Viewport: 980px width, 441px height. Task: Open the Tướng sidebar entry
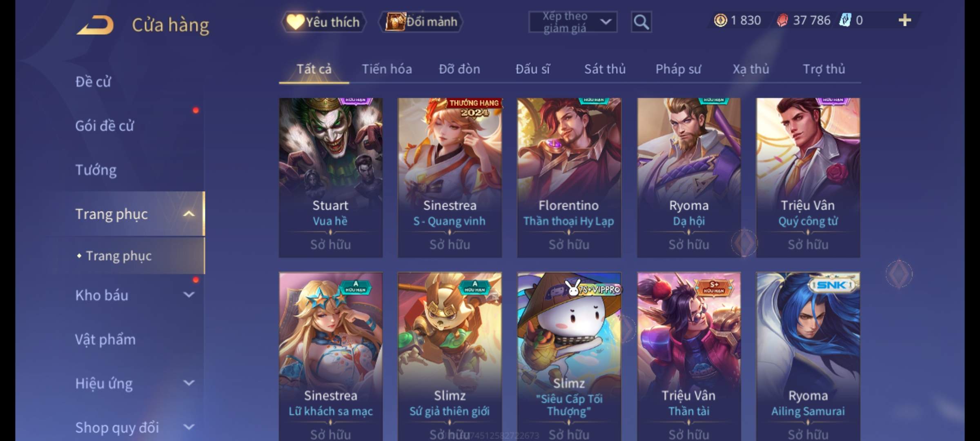pos(96,170)
